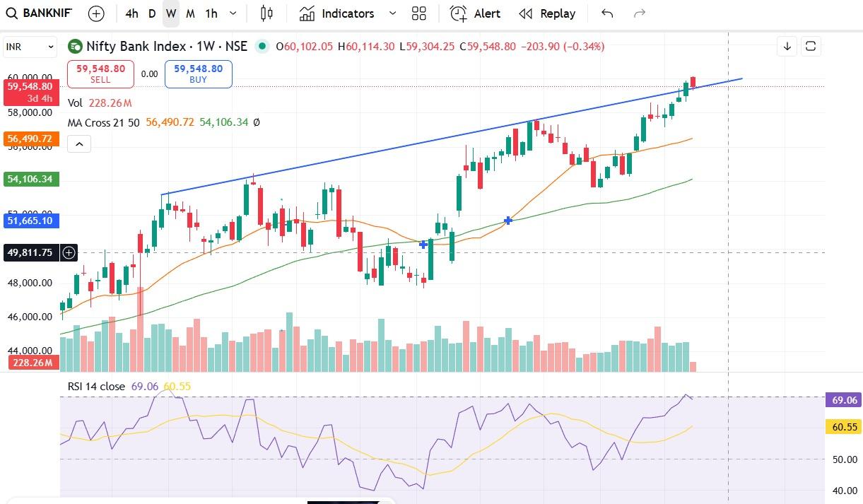Click the red 228.26M volume label
The width and height of the screenshot is (863, 504).
33,363
